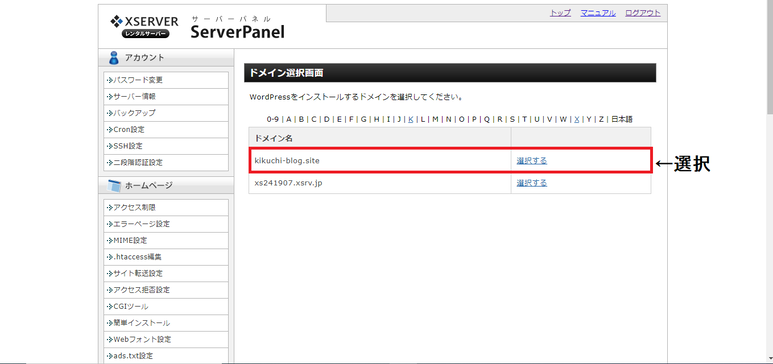The width and height of the screenshot is (773, 364).
Task: Click the letter Z filter
Action: (601, 119)
